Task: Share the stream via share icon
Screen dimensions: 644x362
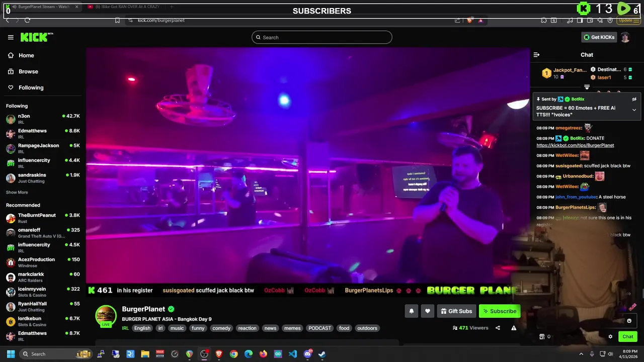Action: coord(498,328)
